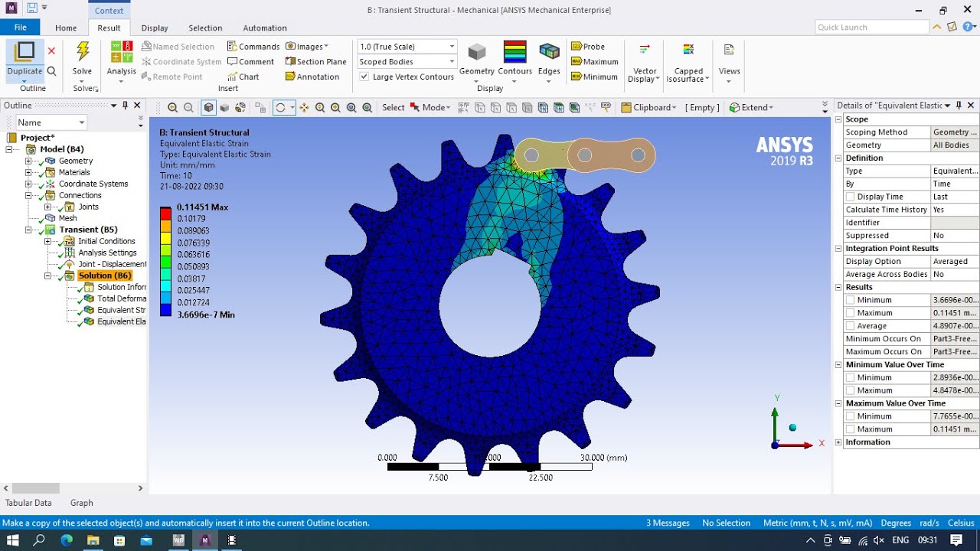
Task: Open the File tab
Action: (20, 28)
